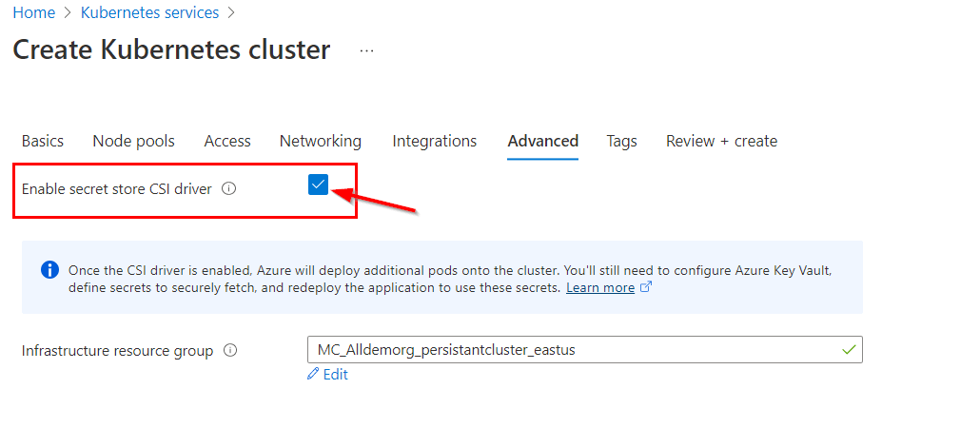Switch to the Basics tab

(x=43, y=141)
